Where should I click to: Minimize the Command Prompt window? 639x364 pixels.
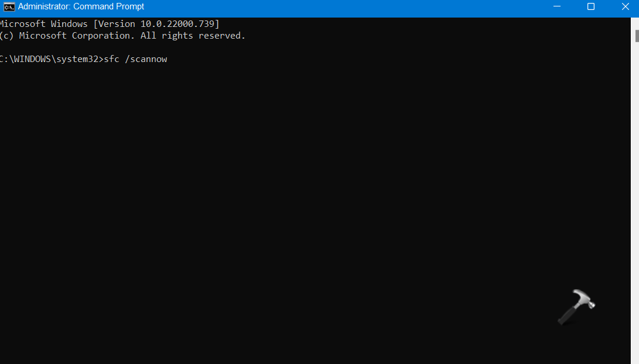coord(556,6)
